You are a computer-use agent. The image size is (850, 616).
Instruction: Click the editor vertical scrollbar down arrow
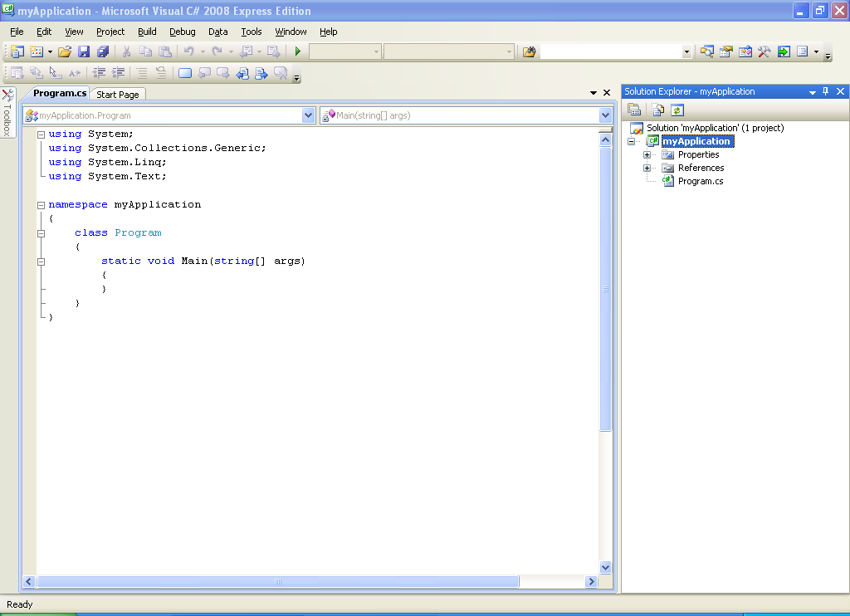click(x=605, y=567)
